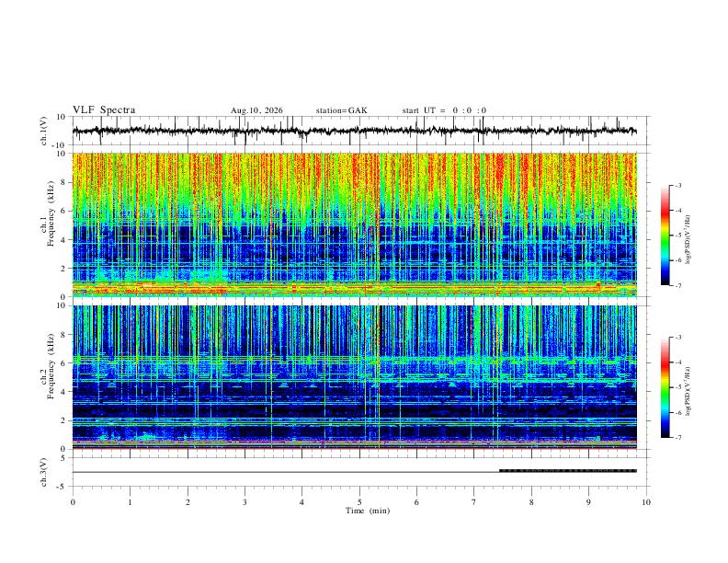Screen dimensions: 728x563
Task: Click the red band in ch.1 spectrogram bottom
Action: click(354, 289)
